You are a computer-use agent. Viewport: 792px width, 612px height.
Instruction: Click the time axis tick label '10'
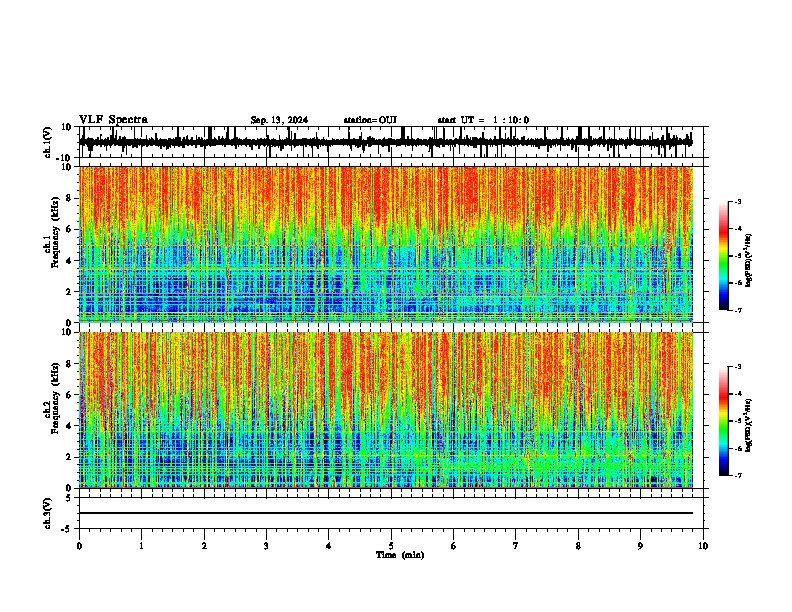(x=703, y=546)
